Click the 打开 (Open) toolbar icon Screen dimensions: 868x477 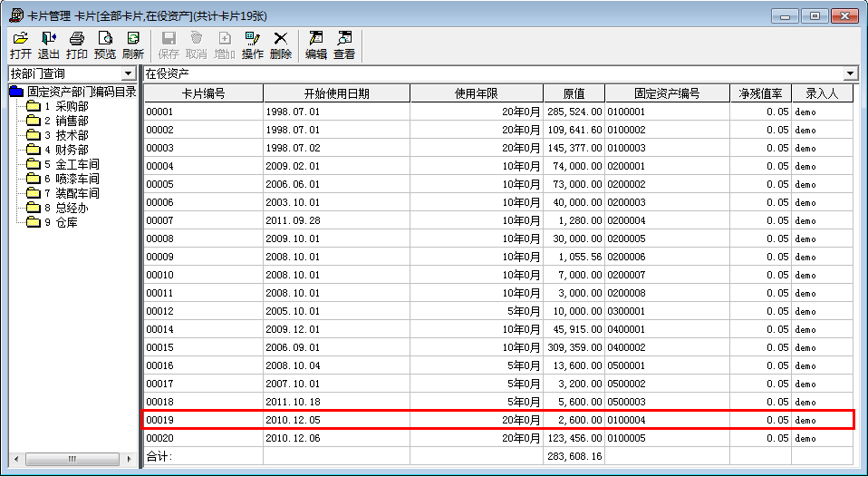pyautogui.click(x=21, y=45)
